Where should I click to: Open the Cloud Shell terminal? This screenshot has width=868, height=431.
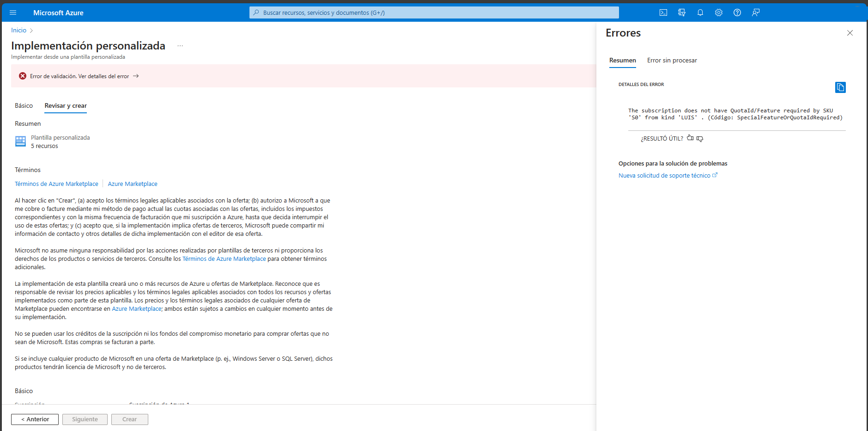(x=663, y=12)
